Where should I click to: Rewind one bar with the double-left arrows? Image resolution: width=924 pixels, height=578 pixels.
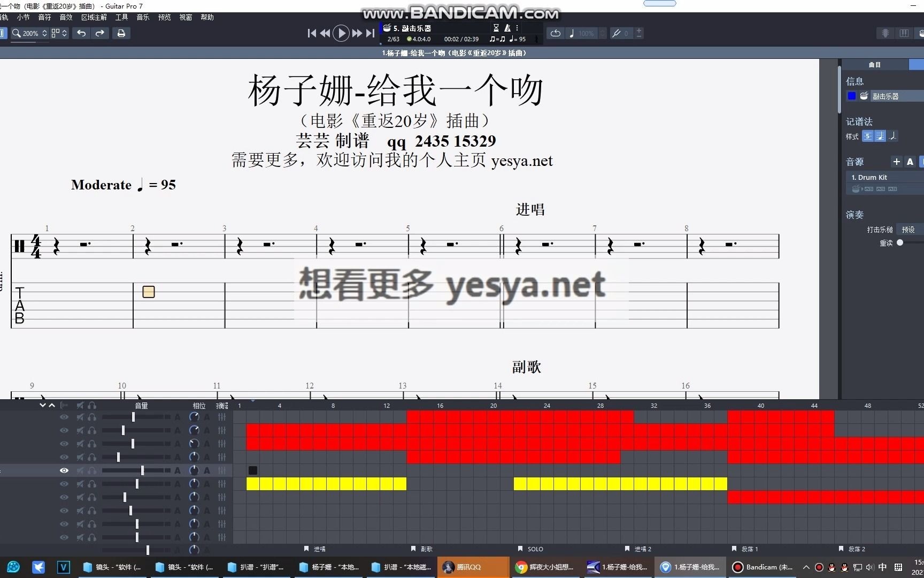[325, 33]
